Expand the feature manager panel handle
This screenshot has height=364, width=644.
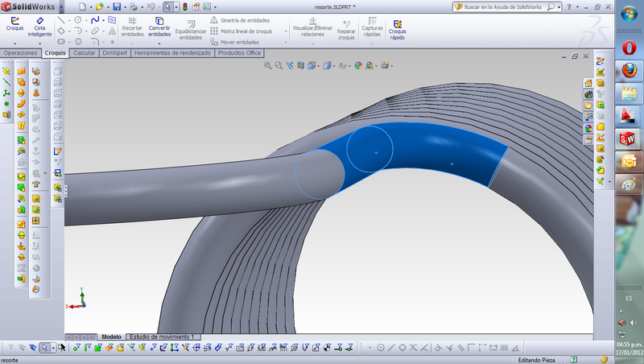click(66, 191)
